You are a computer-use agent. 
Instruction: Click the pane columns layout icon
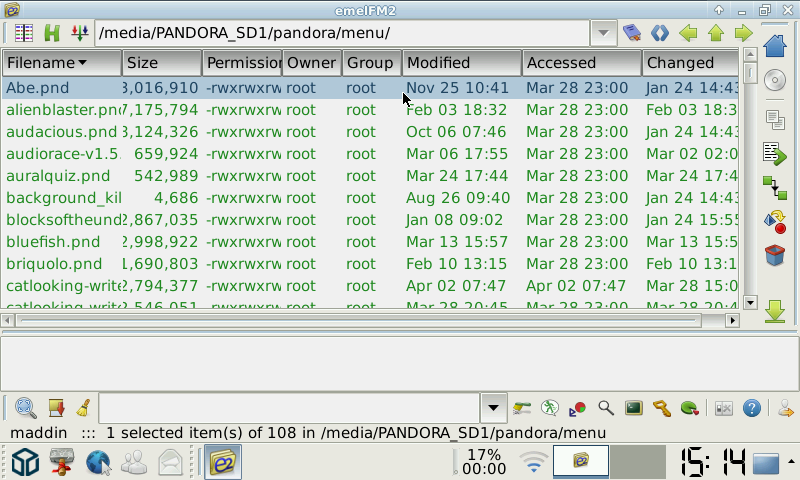coord(24,33)
